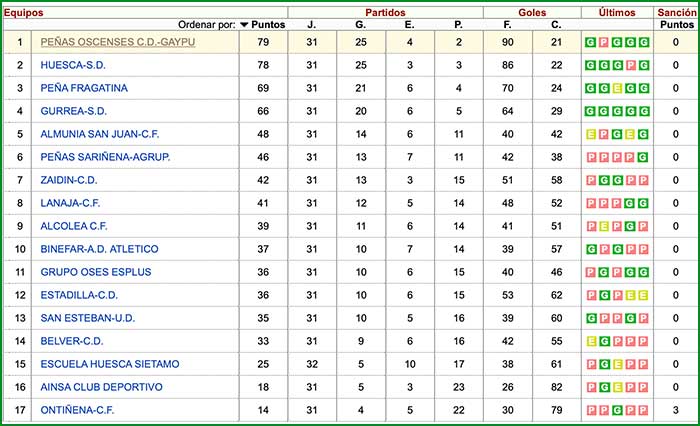
Task: Open the Huesca-S.D. team link
Action: point(75,65)
